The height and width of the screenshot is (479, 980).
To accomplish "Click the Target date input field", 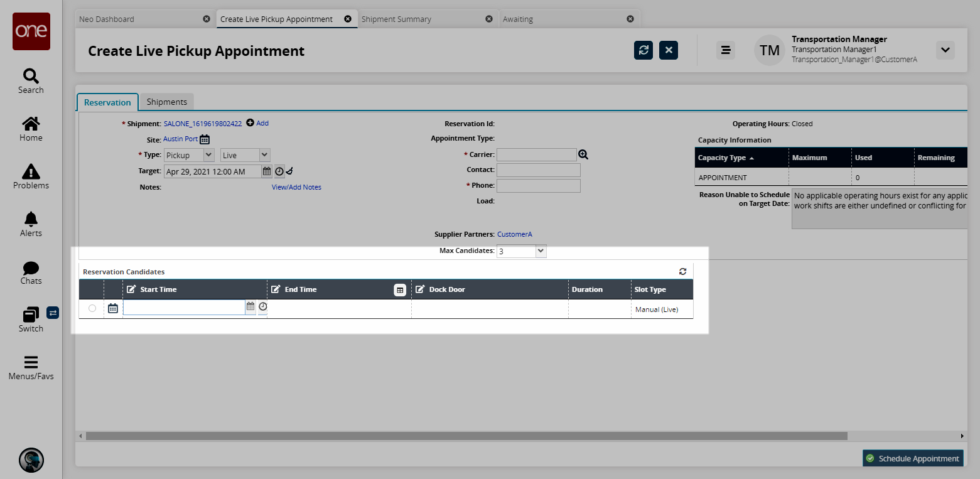I will 213,171.
